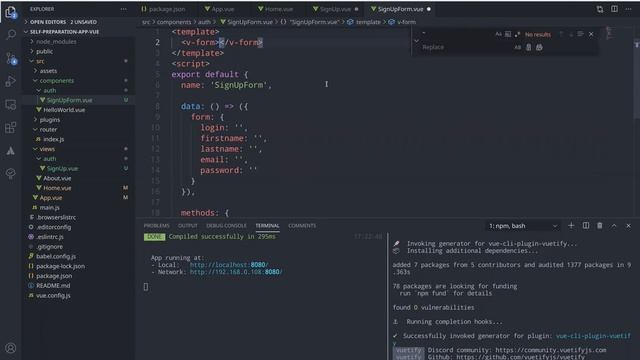Switch to the OUTPUT panel tab

tap(187, 226)
